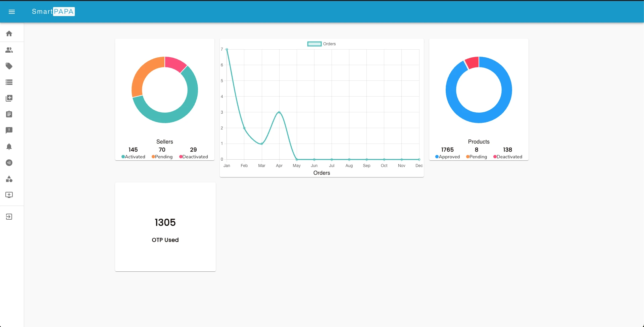The image size is (644, 327).
Task: Click the circular sound wave icon
Action: coord(9,163)
